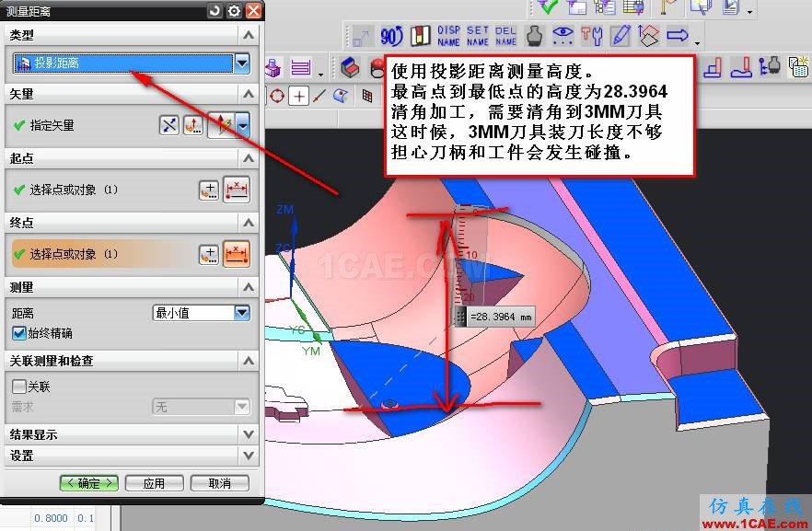The width and height of the screenshot is (812, 531).
Task: Click the red circle snap point icon
Action: pyautogui.click(x=277, y=96)
